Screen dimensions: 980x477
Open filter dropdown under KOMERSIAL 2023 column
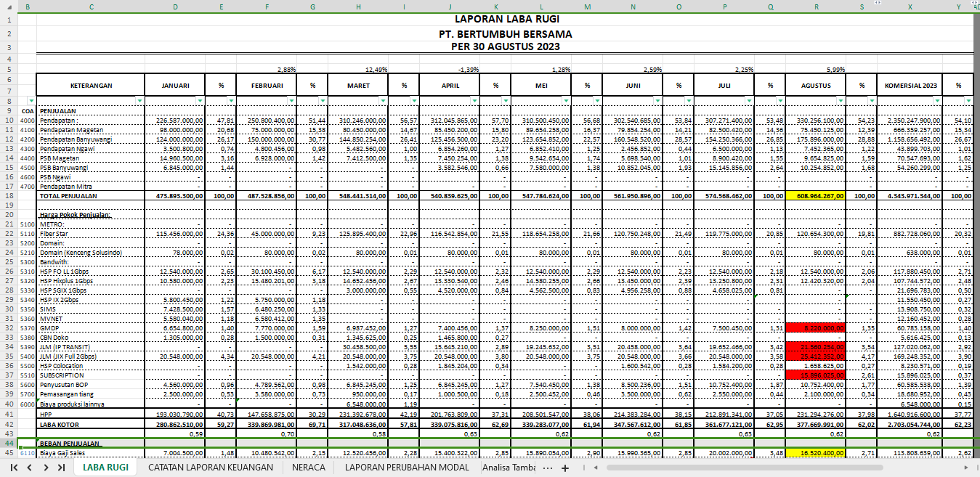click(937, 100)
